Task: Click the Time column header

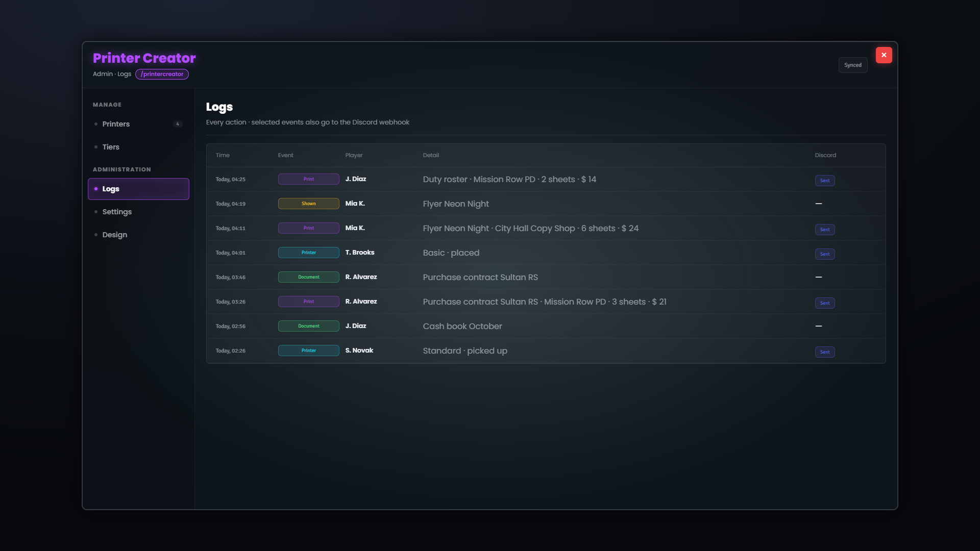Action: pos(223,156)
